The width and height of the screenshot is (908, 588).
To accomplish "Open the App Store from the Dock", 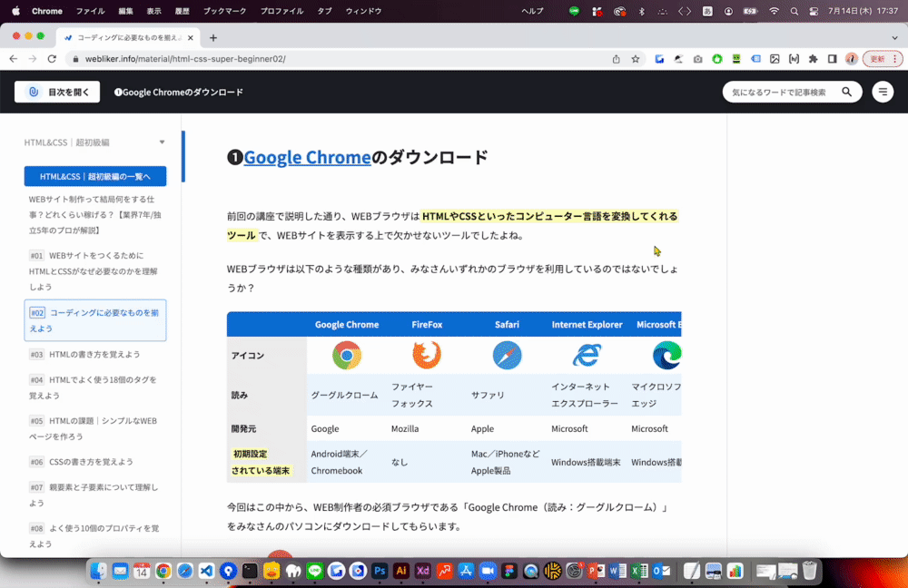I will tap(466, 572).
